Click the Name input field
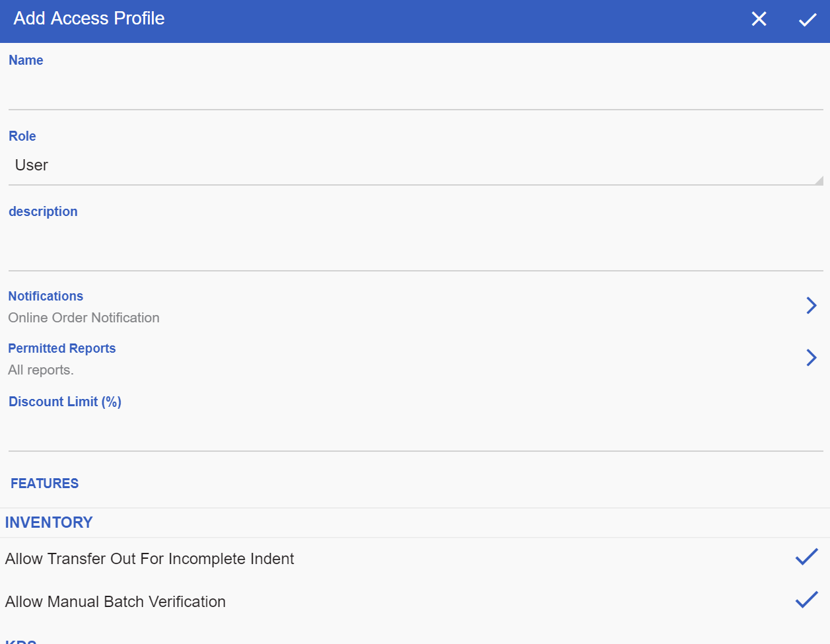Viewport: 830px width, 644px height. tap(415, 91)
